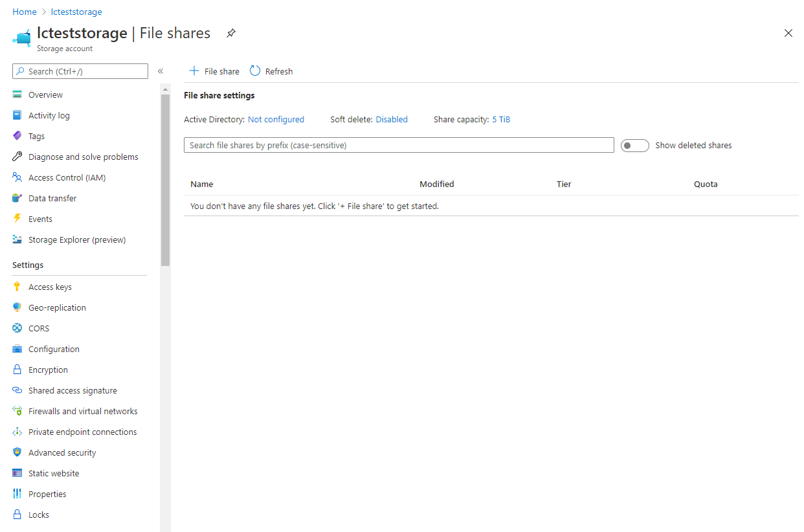
Task: Collapse the sidebar with double chevron
Action: tap(161, 71)
